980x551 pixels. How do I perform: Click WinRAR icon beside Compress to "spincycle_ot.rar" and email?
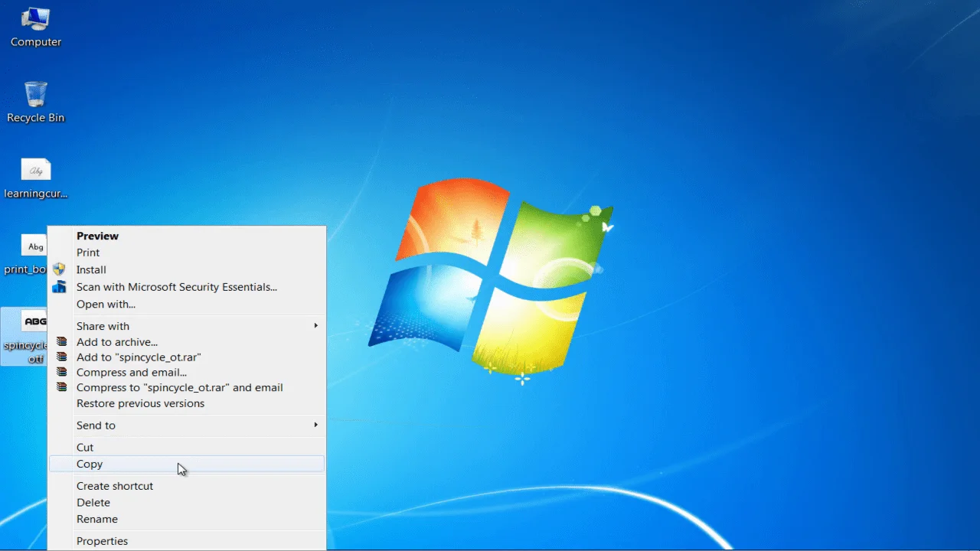click(x=61, y=387)
